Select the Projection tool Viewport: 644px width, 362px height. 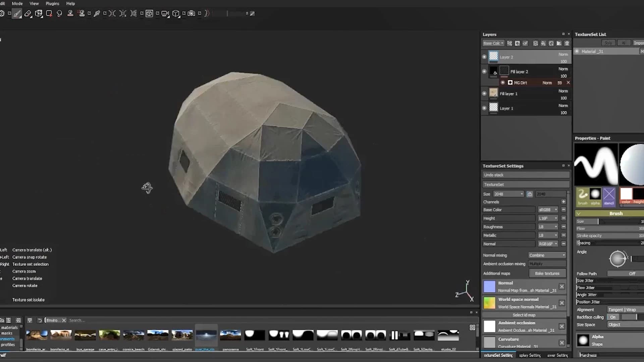click(x=39, y=14)
